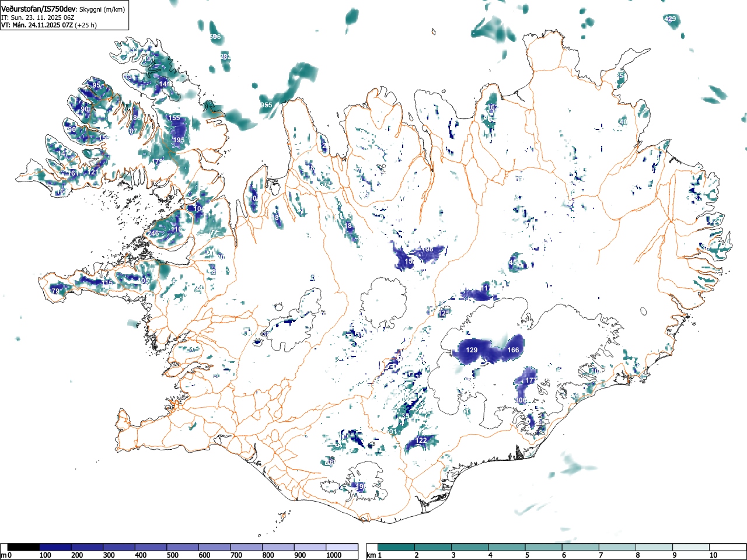This screenshot has width=747, height=560.
Task: Click the 282 value over the northern sea
Action: click(x=225, y=57)
